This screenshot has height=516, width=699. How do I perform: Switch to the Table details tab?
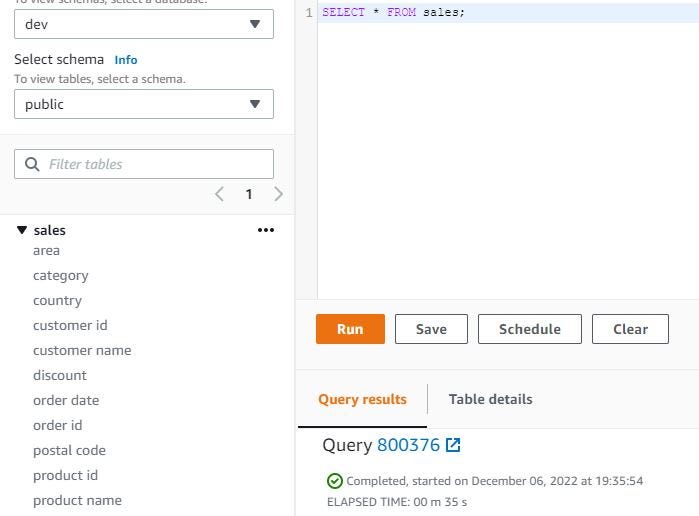pyautogui.click(x=490, y=399)
